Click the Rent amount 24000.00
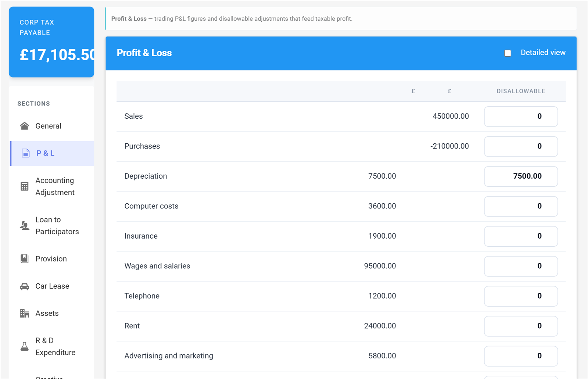Viewport: 588px width, 379px height. coord(380,326)
